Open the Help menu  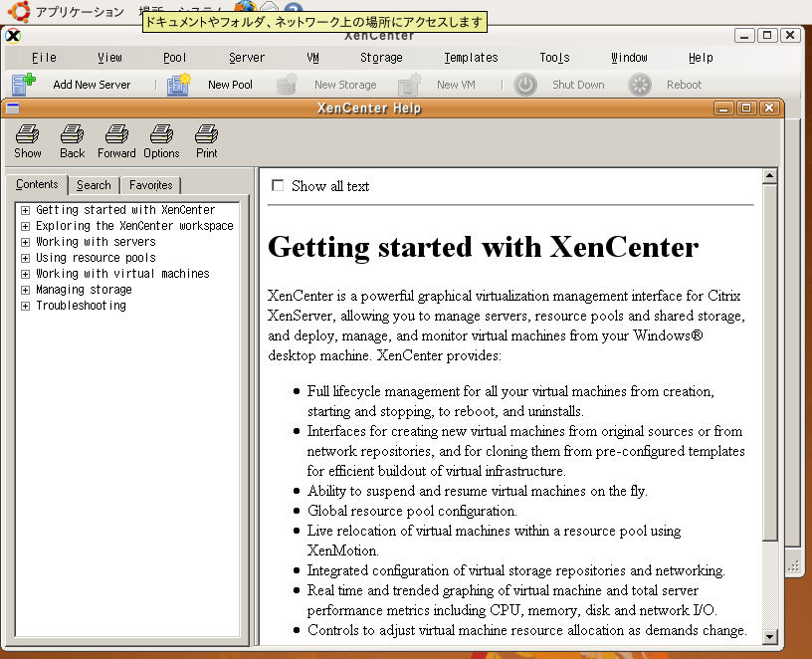(x=701, y=58)
